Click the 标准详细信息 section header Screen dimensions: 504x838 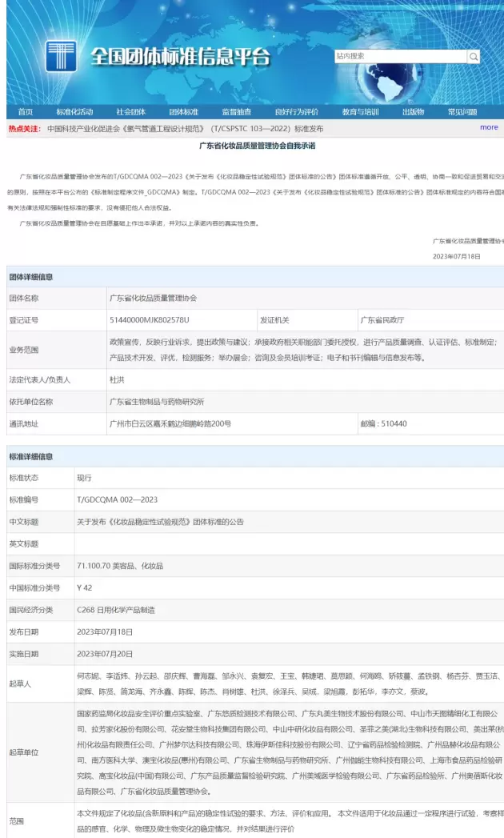pos(31,456)
